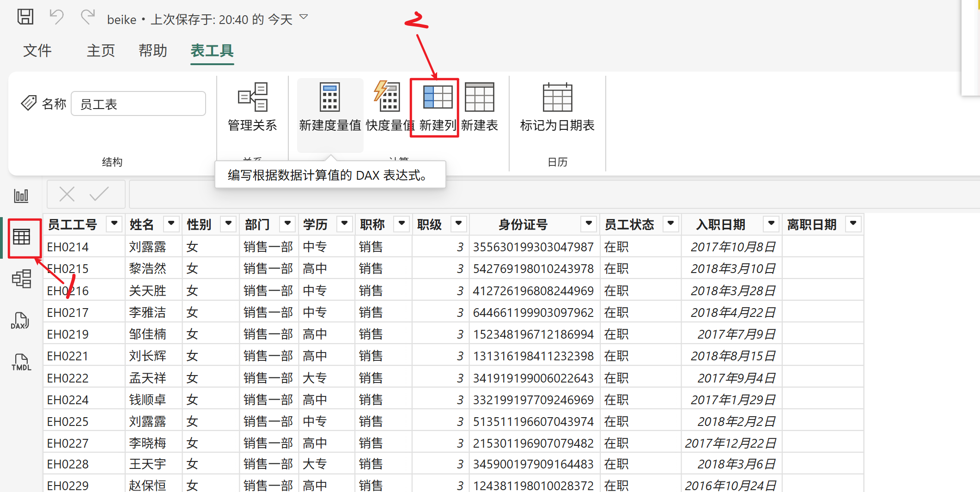Expand the 入职日期 column filter

(x=771, y=224)
